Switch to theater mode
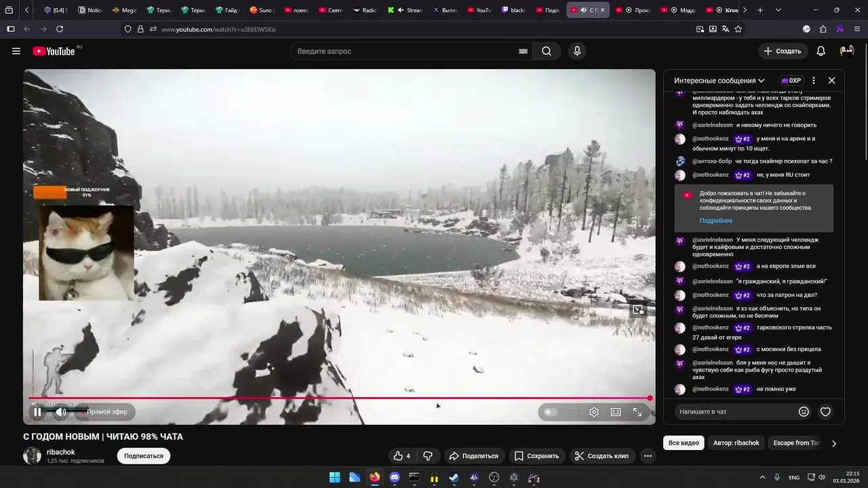 point(616,411)
